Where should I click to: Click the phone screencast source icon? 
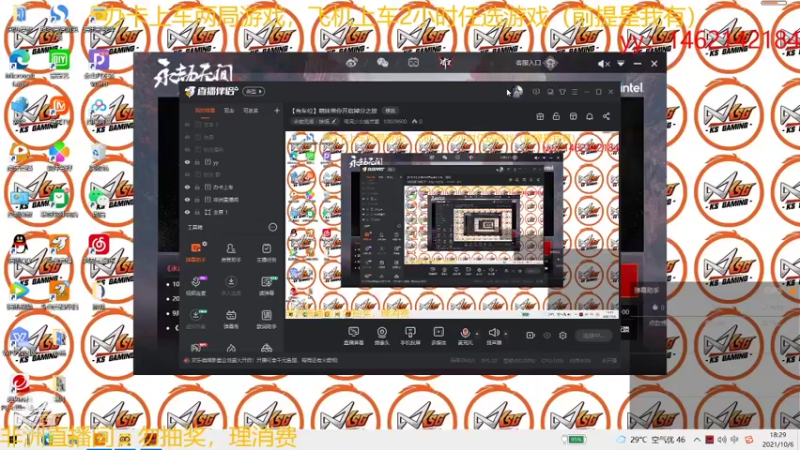click(410, 336)
